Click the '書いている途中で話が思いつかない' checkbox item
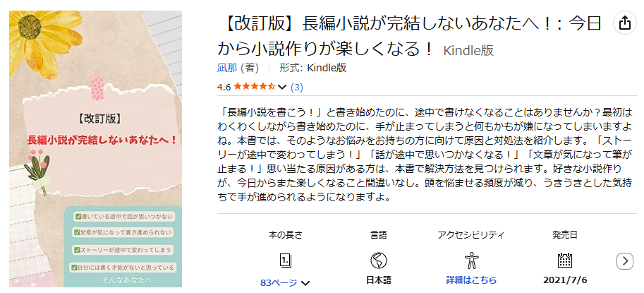The image size is (644, 293). tap(123, 216)
